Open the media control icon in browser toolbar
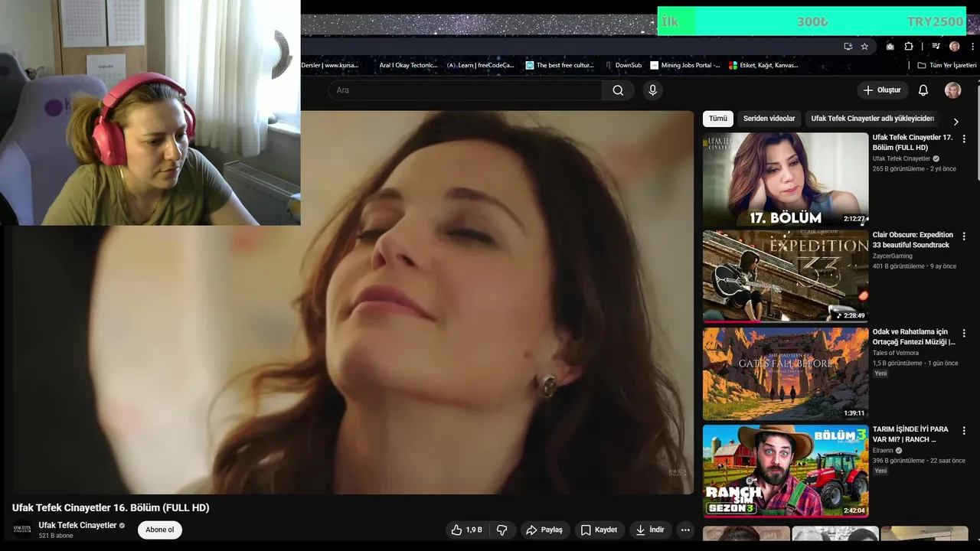 click(x=936, y=46)
